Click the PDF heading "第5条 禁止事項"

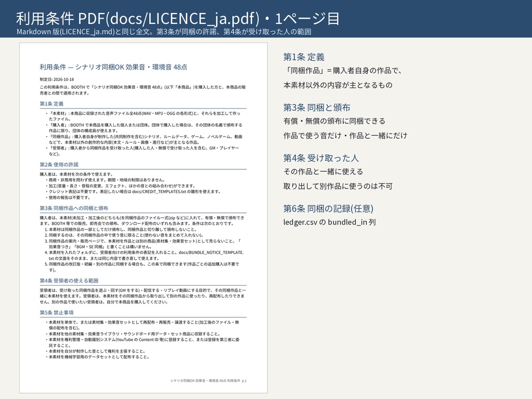(57, 312)
